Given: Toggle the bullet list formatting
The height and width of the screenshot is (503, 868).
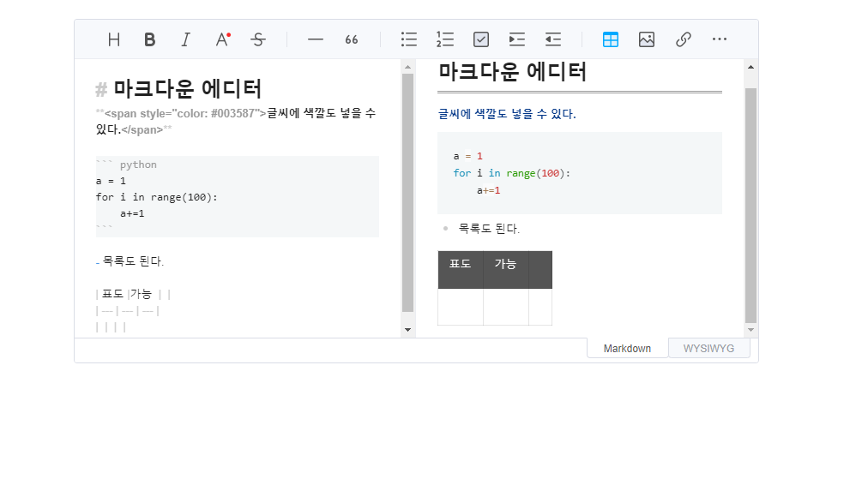Looking at the screenshot, I should (x=408, y=39).
